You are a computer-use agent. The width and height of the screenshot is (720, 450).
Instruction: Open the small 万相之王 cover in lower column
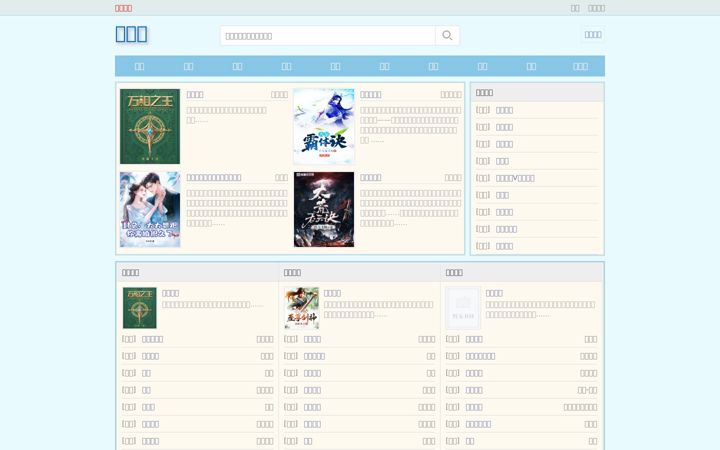[140, 308]
